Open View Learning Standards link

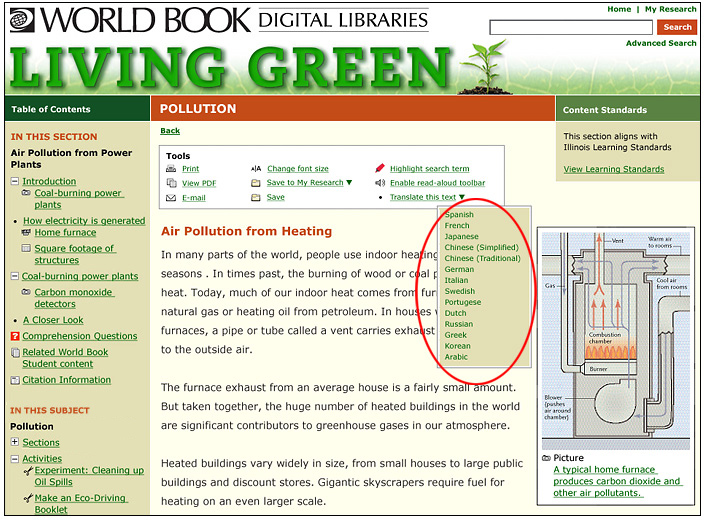click(614, 169)
